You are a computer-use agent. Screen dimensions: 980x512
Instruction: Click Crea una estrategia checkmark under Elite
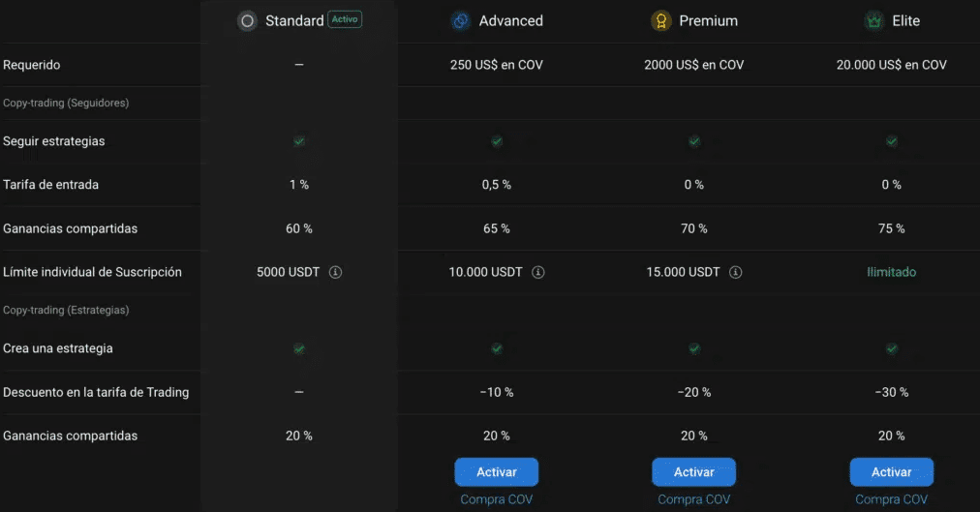(x=892, y=348)
